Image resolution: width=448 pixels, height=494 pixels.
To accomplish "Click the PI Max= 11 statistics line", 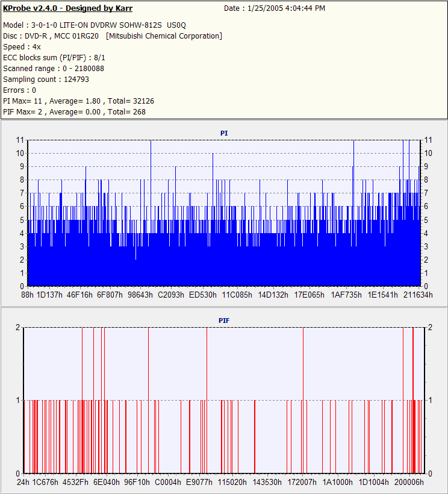I will click(x=78, y=101).
